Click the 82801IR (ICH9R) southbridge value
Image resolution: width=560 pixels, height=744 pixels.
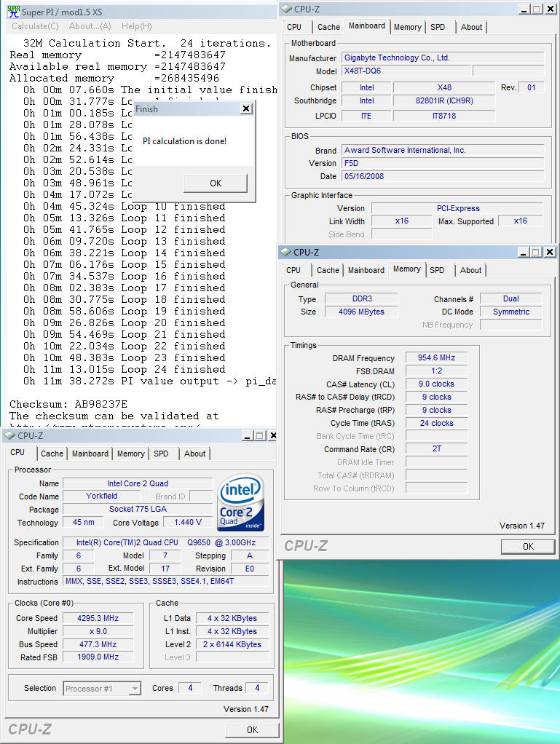444,100
